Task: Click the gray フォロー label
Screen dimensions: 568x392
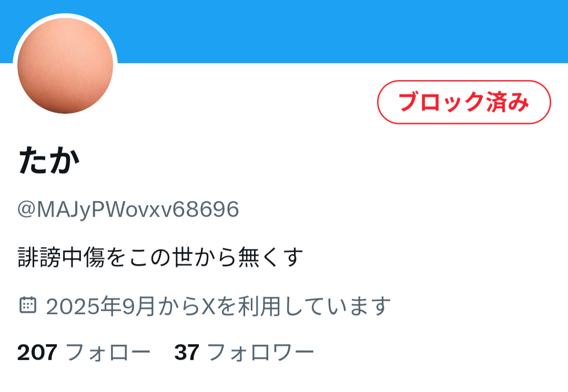Action: 108,352
